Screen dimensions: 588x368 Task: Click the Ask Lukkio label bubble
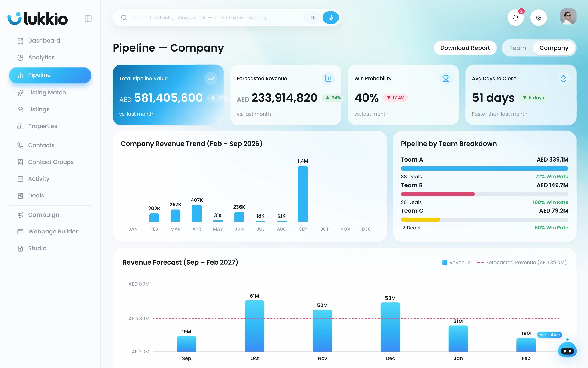tap(549, 335)
